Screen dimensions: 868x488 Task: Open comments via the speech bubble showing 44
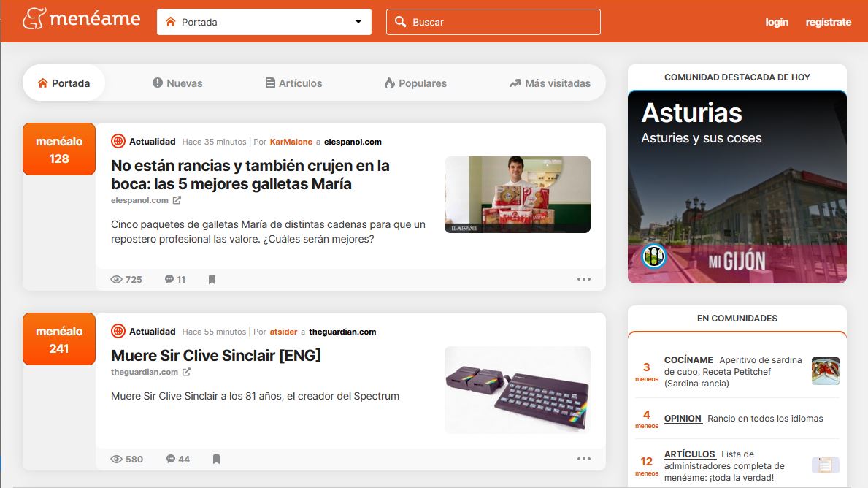coord(171,459)
